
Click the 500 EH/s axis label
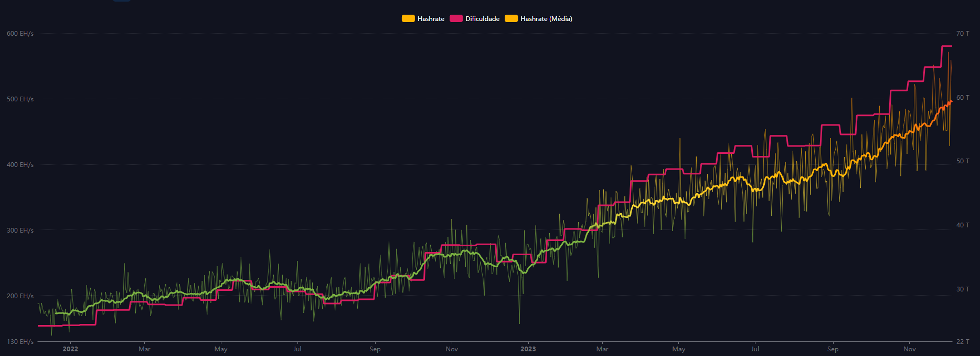(20, 99)
